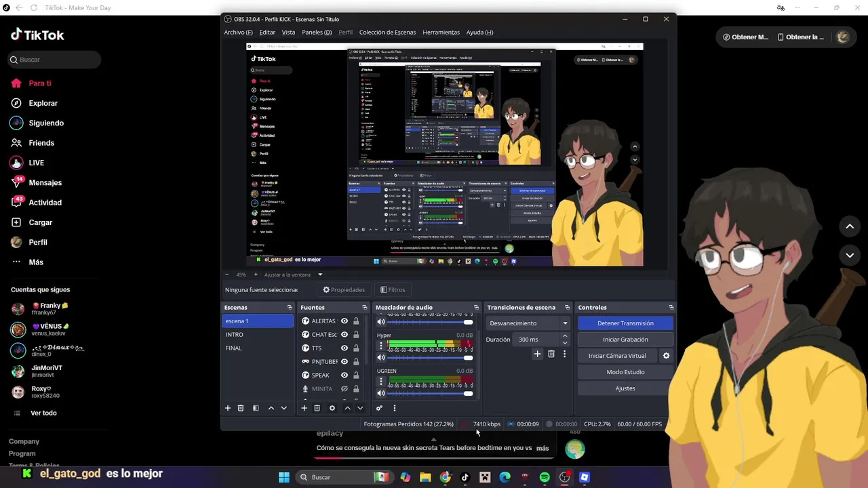This screenshot has width=868, height=488.
Task: Hide the PNJTUBER source
Action: [344, 361]
